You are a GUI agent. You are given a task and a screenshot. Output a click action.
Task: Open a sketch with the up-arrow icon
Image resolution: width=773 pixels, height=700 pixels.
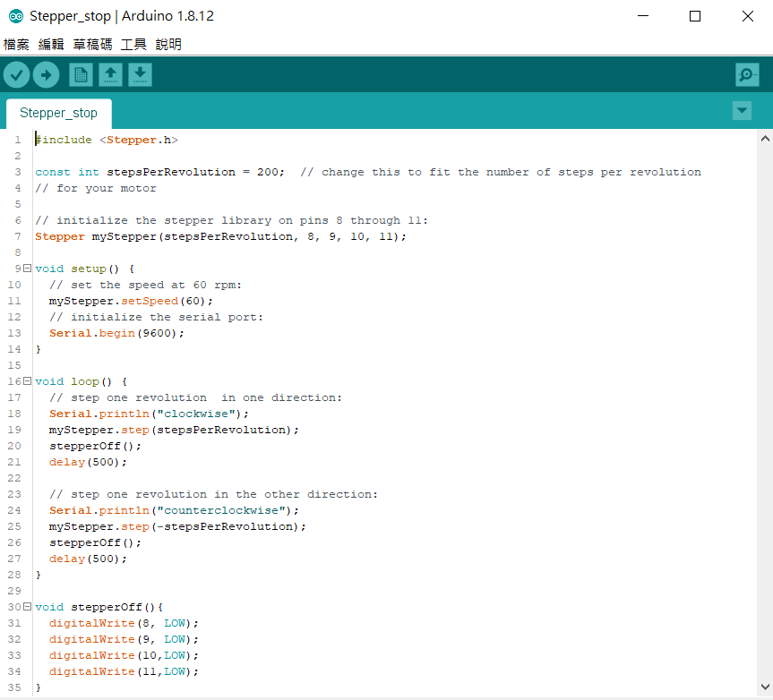click(x=110, y=75)
